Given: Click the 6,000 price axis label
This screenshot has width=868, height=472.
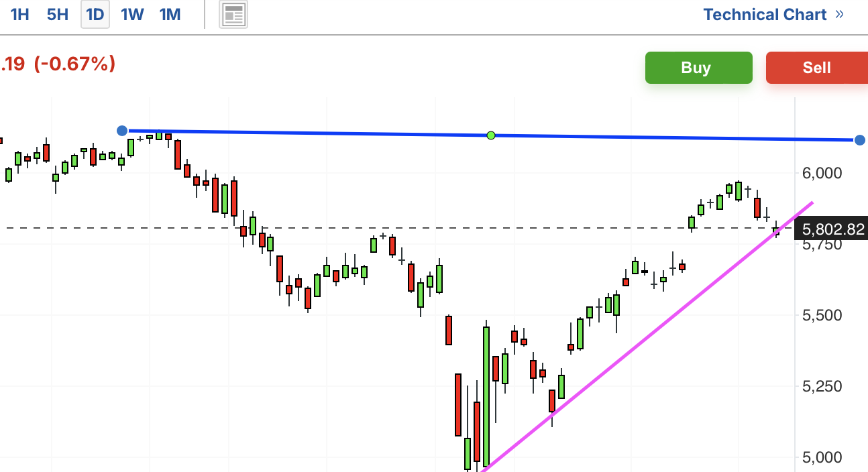Looking at the screenshot, I should [x=822, y=173].
